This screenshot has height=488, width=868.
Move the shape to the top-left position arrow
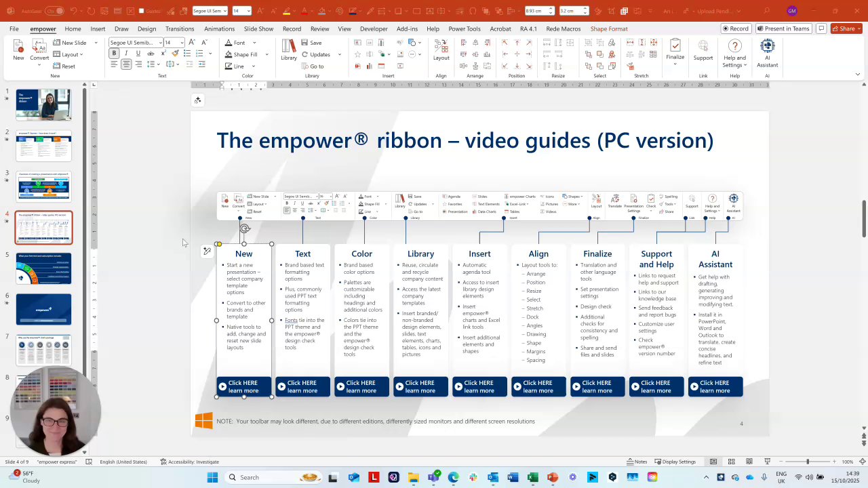505,43
